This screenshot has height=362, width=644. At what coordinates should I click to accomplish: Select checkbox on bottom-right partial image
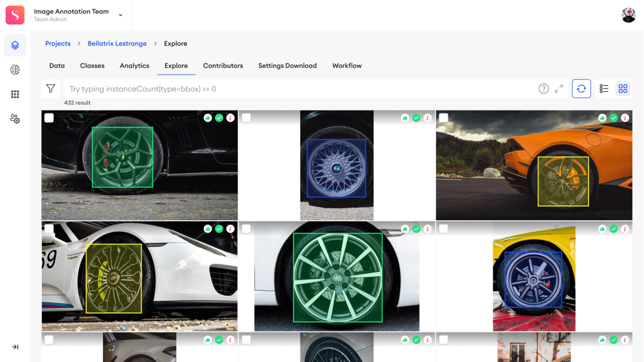pyautogui.click(x=443, y=340)
